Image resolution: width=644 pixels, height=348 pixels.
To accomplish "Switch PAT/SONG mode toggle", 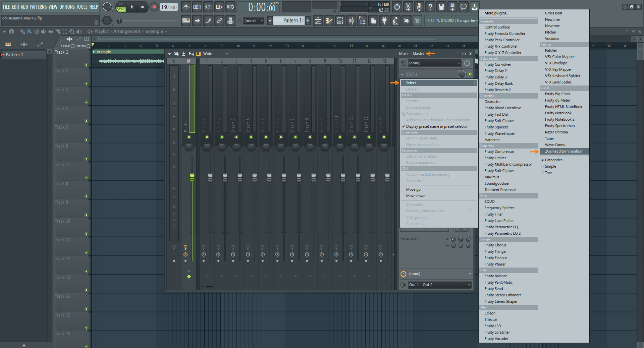I will pos(121,7).
